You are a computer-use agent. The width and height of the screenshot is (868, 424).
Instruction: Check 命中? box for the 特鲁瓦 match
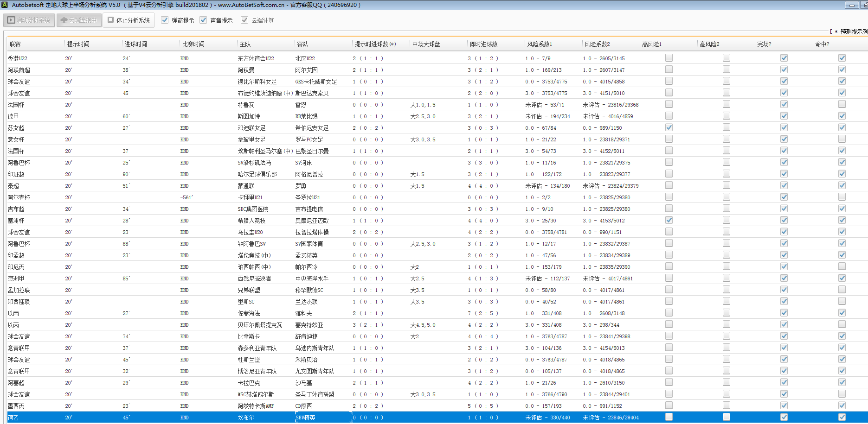tap(842, 104)
